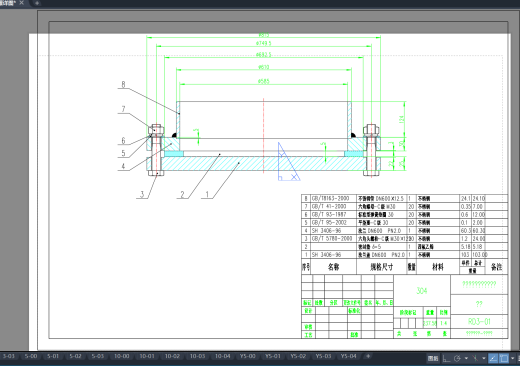520x366 pixels.
Task: Select part balloon number 4
Action: point(123,166)
